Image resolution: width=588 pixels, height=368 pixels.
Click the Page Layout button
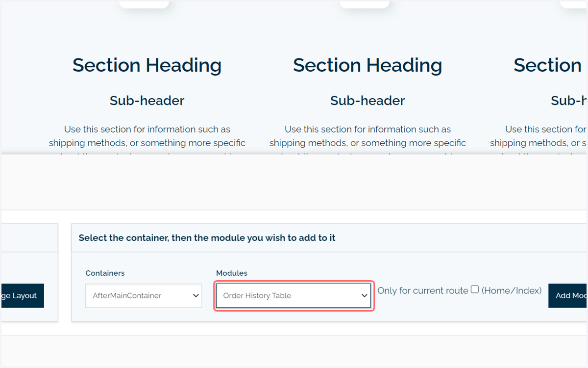[x=22, y=295]
